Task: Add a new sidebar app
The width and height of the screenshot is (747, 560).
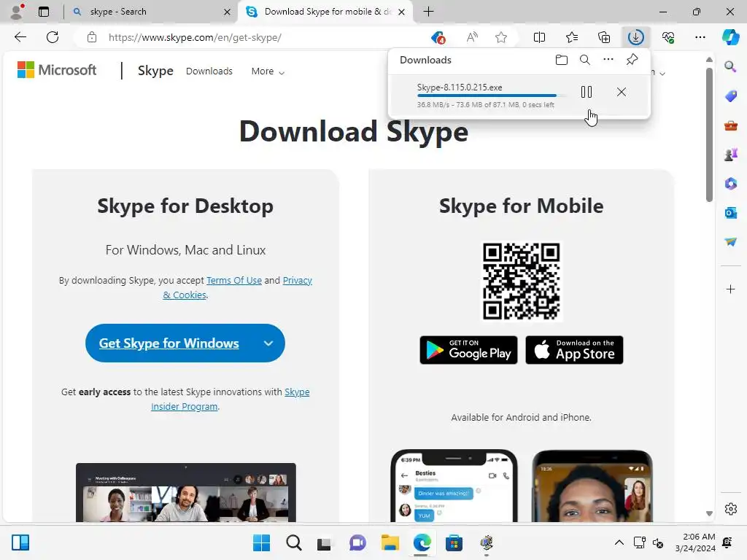Action: [731, 289]
